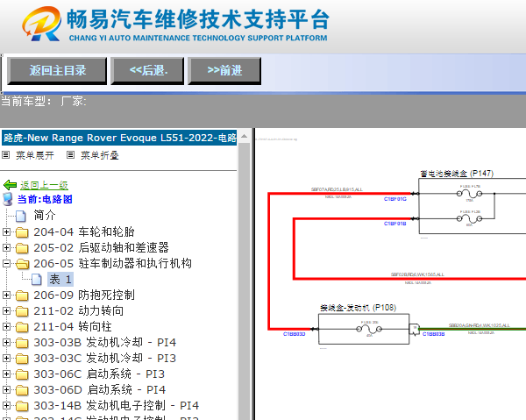526x420 pixels.
Task: Go back with the <<后退 button
Action: [x=147, y=71]
